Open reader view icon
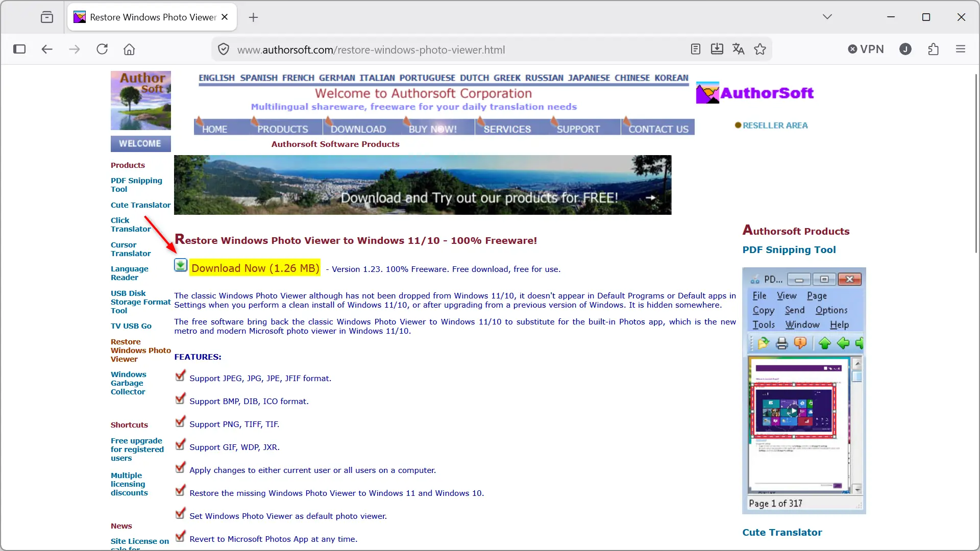 (696, 49)
